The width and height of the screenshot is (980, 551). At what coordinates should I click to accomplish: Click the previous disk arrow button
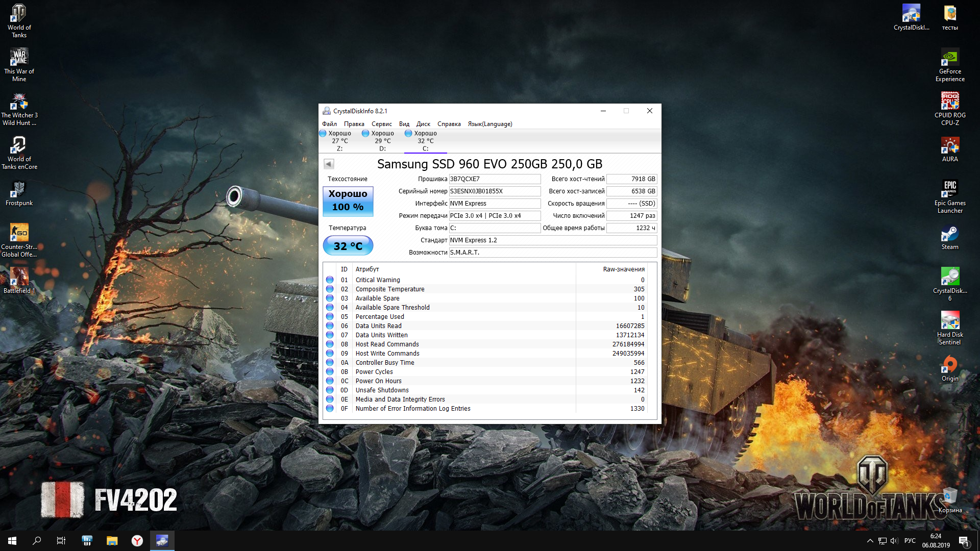329,164
